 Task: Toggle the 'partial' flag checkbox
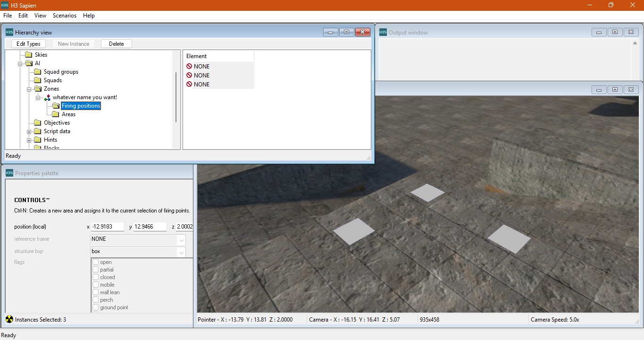click(96, 270)
